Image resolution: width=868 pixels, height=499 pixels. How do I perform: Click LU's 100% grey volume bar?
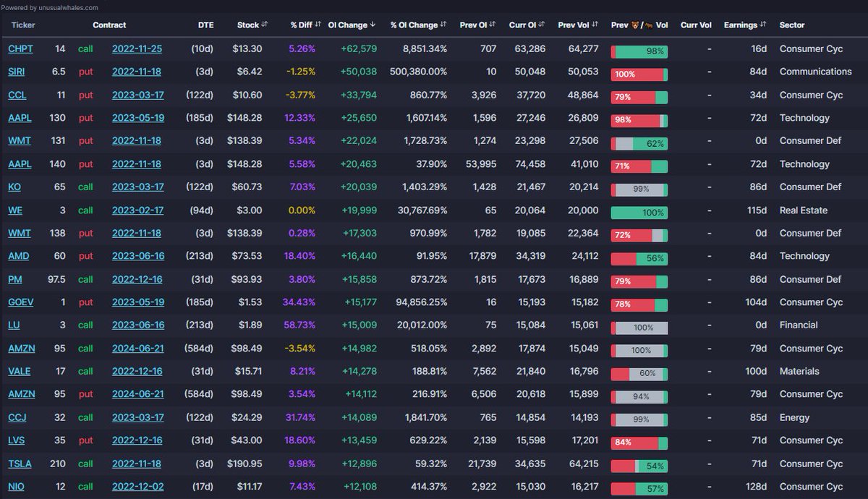pos(639,328)
